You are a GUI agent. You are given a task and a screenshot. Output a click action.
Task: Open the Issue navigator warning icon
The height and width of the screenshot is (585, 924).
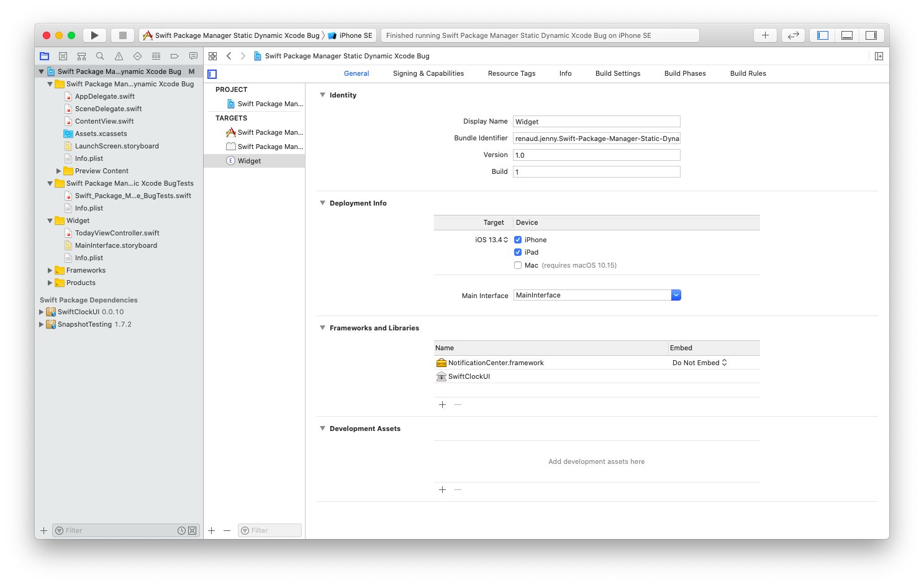click(x=119, y=56)
